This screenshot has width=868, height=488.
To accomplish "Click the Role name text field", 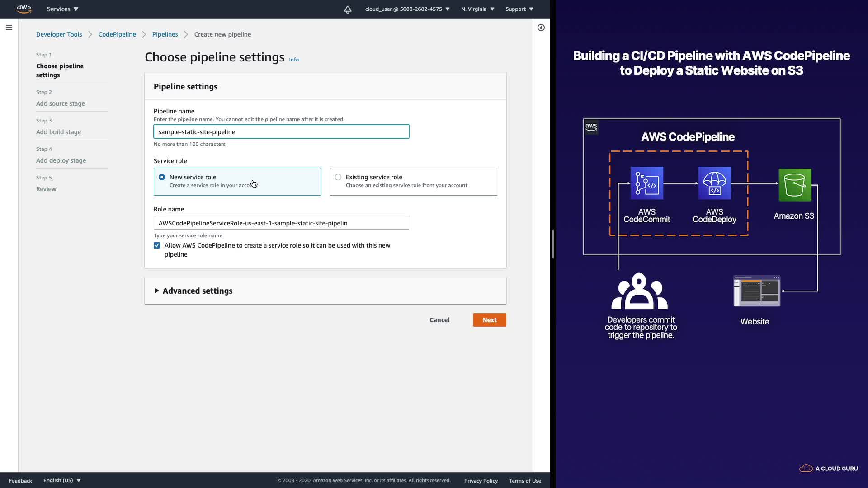I will tap(281, 223).
